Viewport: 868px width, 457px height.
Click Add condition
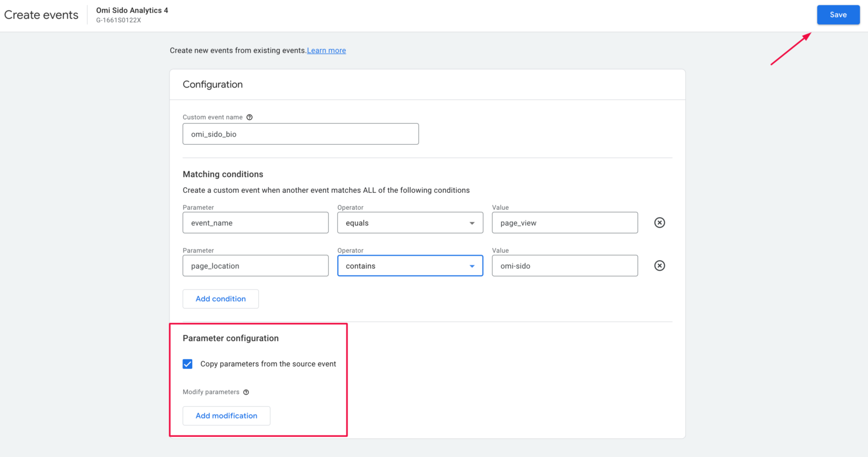coord(220,299)
